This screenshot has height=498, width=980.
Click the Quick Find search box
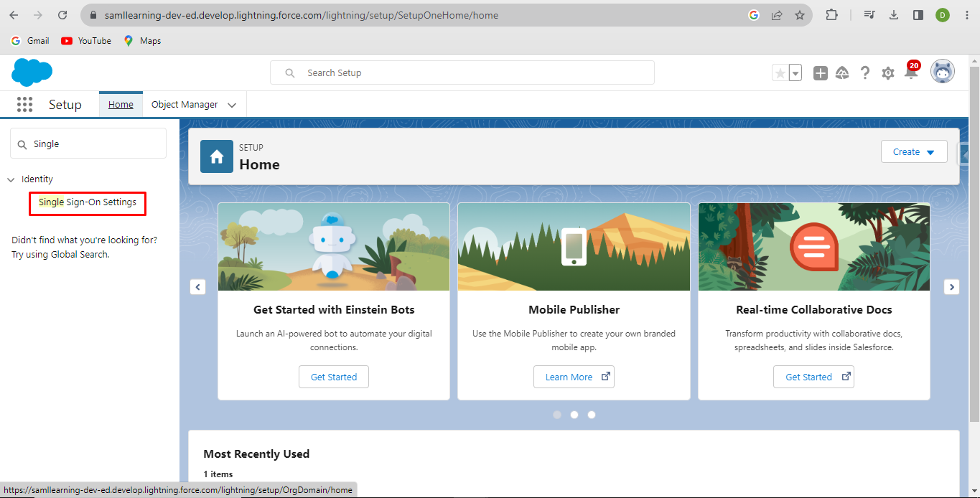(x=88, y=143)
